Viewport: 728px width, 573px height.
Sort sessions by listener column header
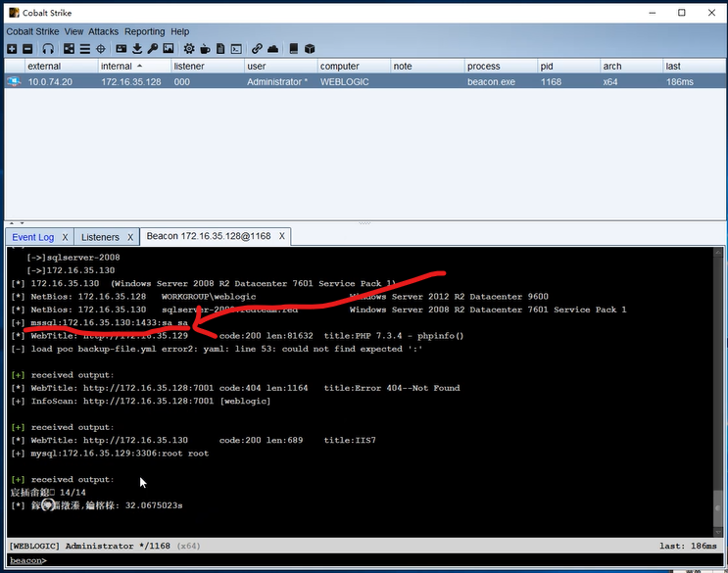tap(208, 66)
